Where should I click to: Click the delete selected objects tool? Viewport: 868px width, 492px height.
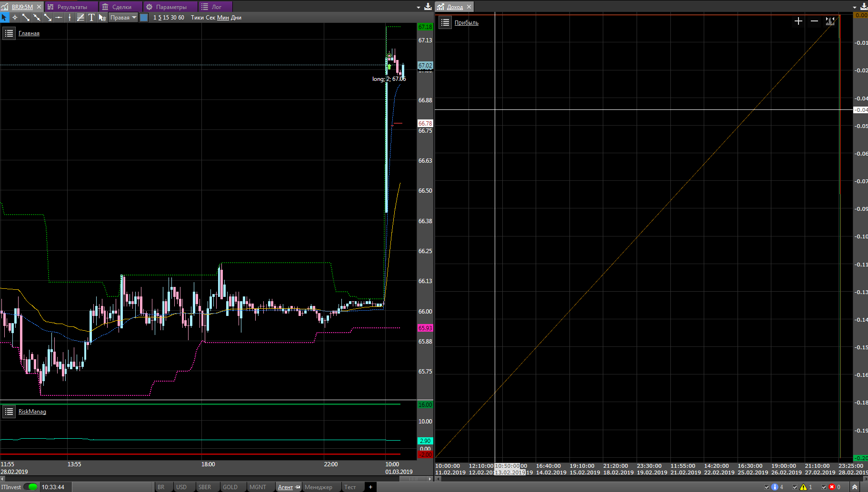tap(102, 18)
